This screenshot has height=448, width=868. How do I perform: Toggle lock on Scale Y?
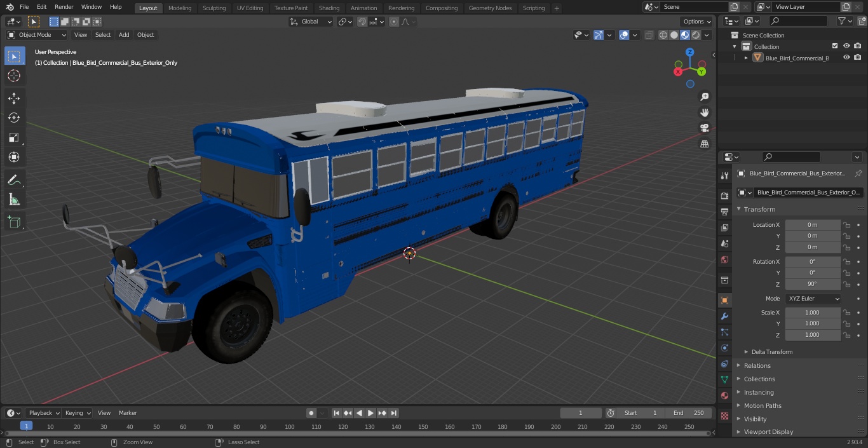846,323
